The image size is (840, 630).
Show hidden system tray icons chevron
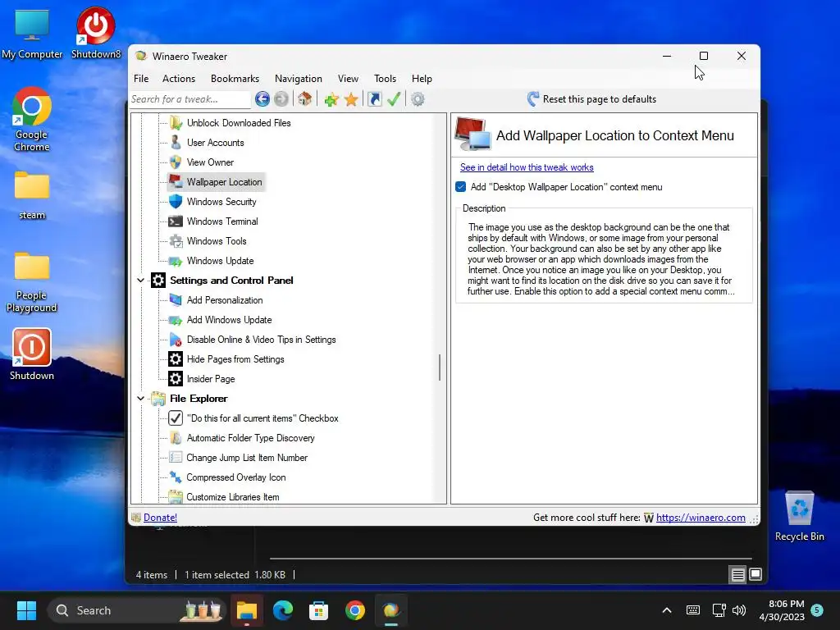[x=667, y=610]
